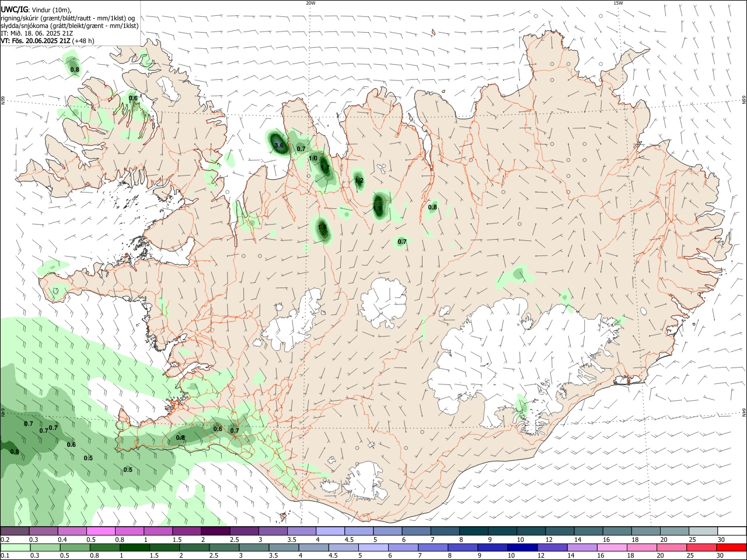The height and width of the screenshot is (560, 747).
Task: Pick the light pink swatch at 16, lower row
Action: [x=612, y=547]
